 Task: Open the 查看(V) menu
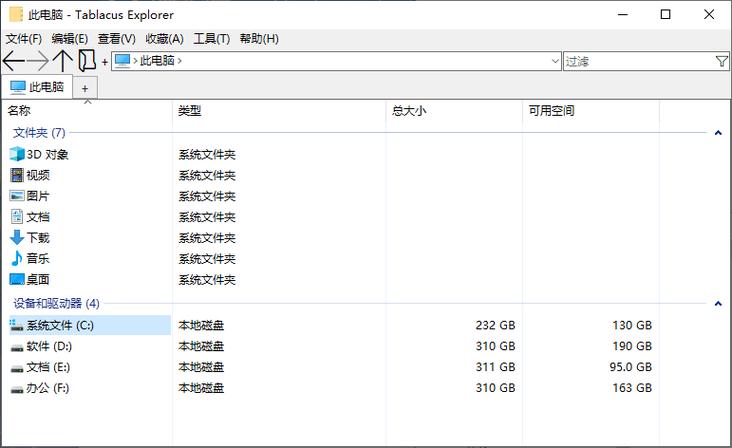coord(117,38)
